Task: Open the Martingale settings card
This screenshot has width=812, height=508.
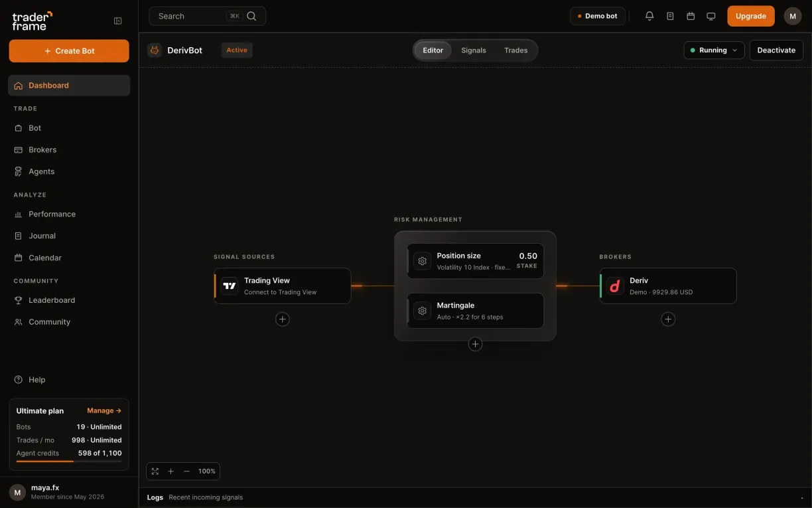Action: (x=475, y=311)
